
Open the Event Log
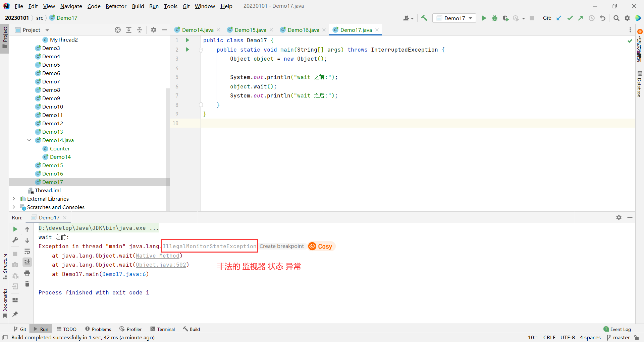click(x=617, y=329)
